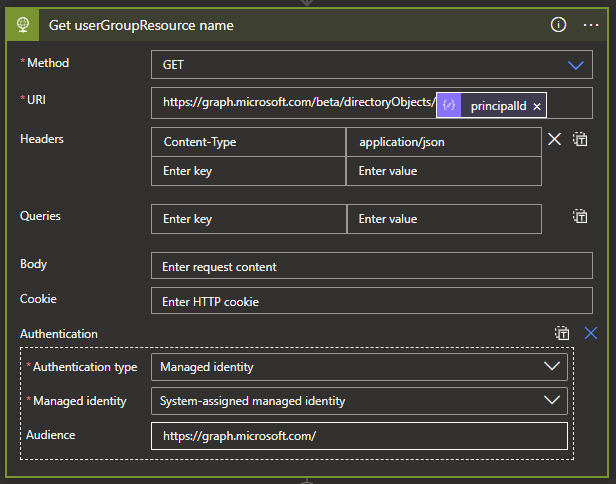The width and height of the screenshot is (616, 484).
Task: Click the HTTP action globe icon
Action: (x=22, y=24)
